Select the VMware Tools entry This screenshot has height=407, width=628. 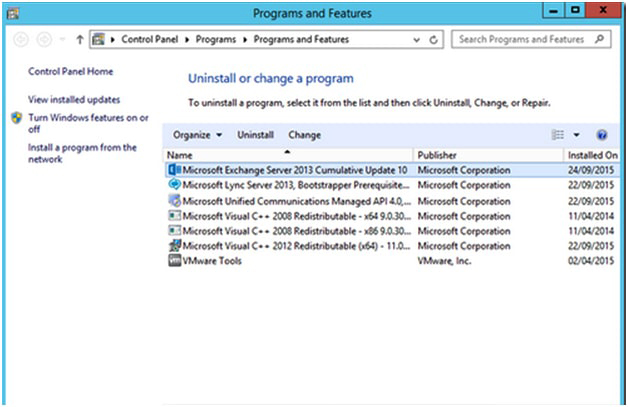point(392,261)
